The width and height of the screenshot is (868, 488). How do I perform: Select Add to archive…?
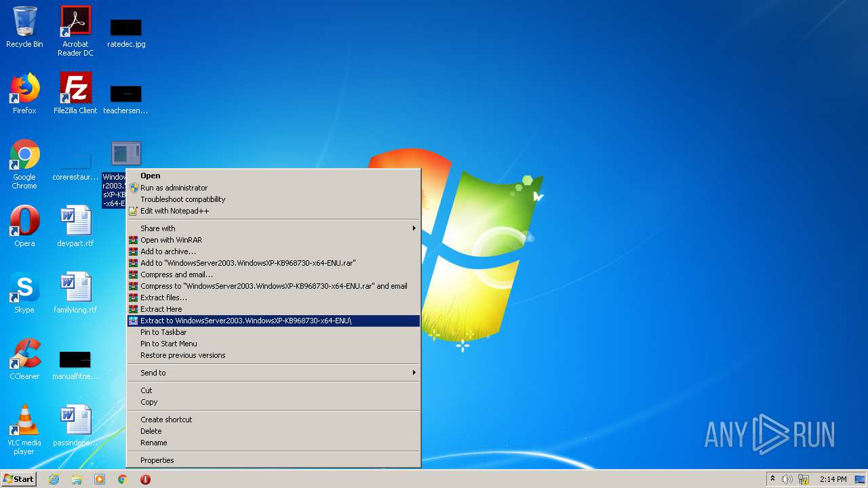tap(274, 251)
